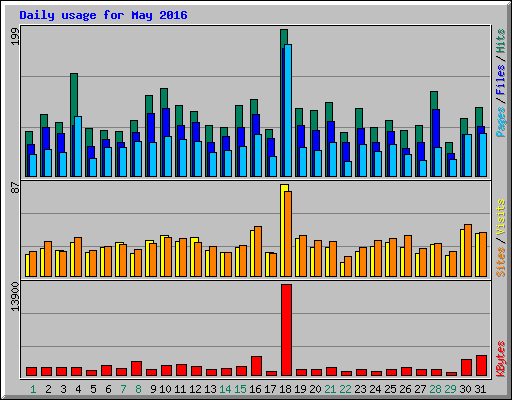Viewport: 512px width, 400px height.
Task: Click green weekend day label 14
Action: coord(225,389)
